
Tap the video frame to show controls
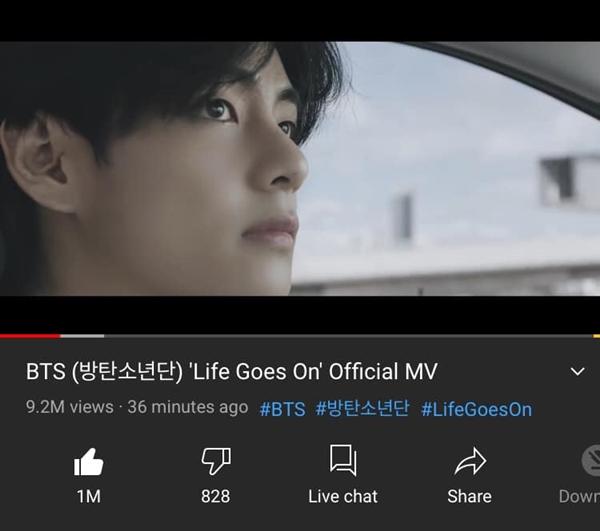tap(300, 168)
